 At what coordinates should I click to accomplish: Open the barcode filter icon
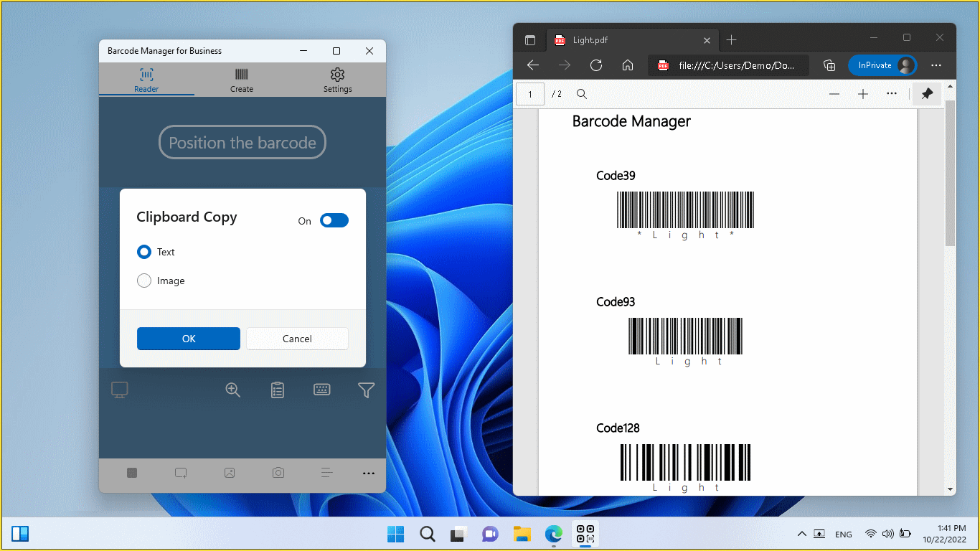367,390
